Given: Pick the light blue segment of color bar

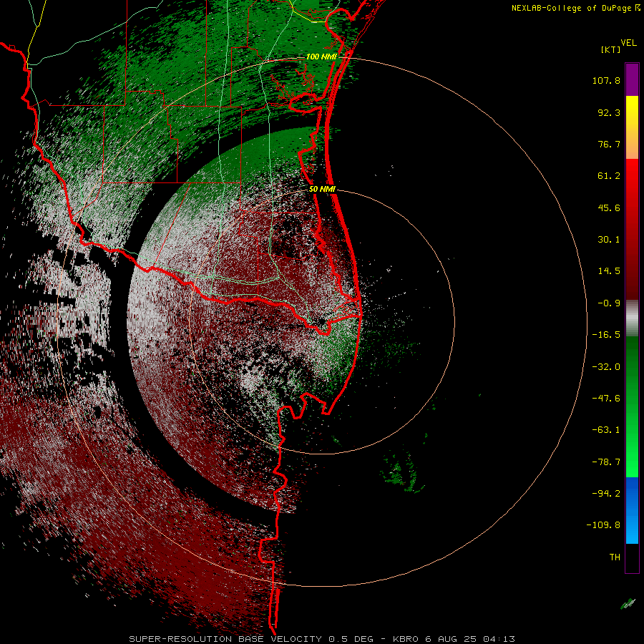Looking at the screenshot, I should click(632, 532).
